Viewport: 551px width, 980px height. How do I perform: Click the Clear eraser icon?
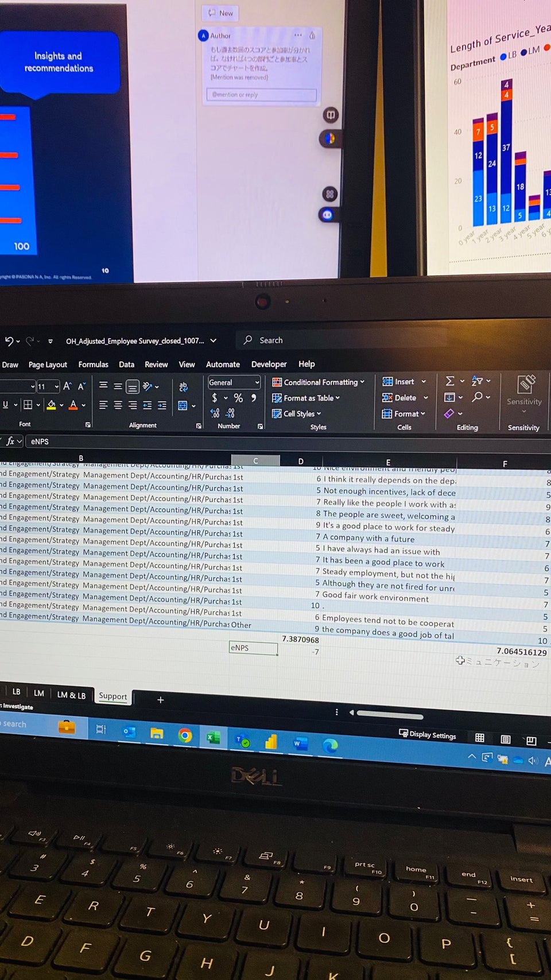pos(449,413)
